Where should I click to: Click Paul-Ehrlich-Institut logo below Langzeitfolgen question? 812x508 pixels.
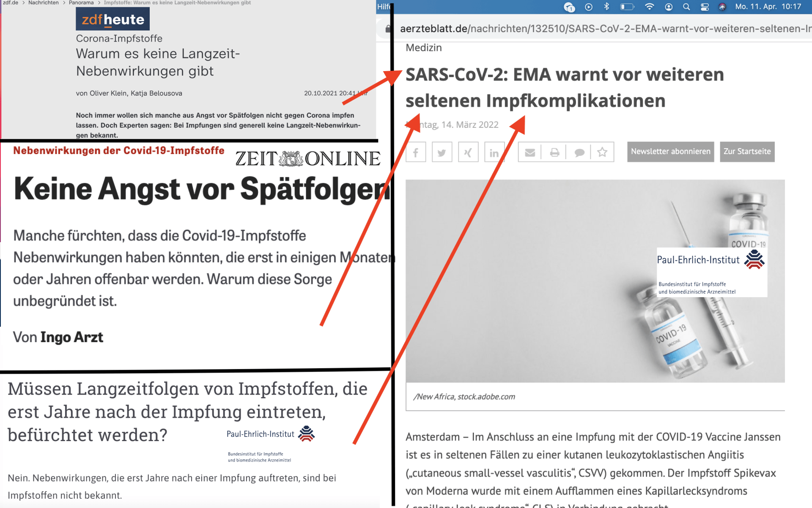pyautogui.click(x=271, y=444)
